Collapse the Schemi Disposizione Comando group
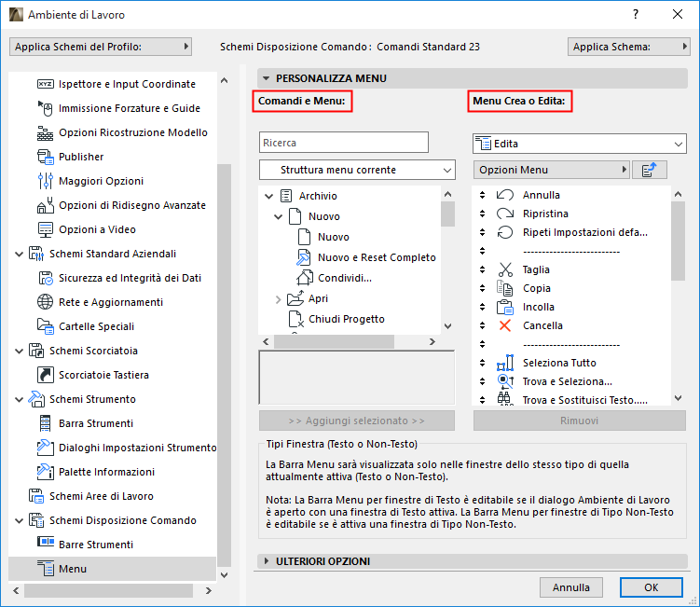 19,521
